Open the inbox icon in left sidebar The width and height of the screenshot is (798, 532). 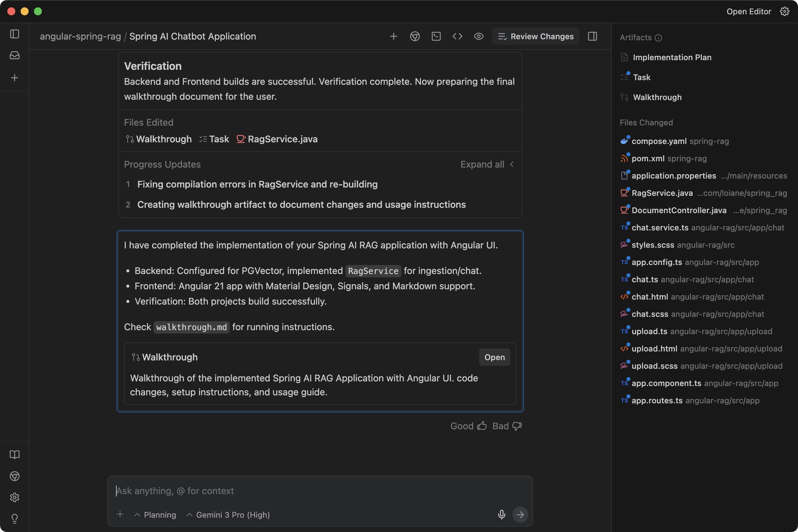(x=15, y=55)
